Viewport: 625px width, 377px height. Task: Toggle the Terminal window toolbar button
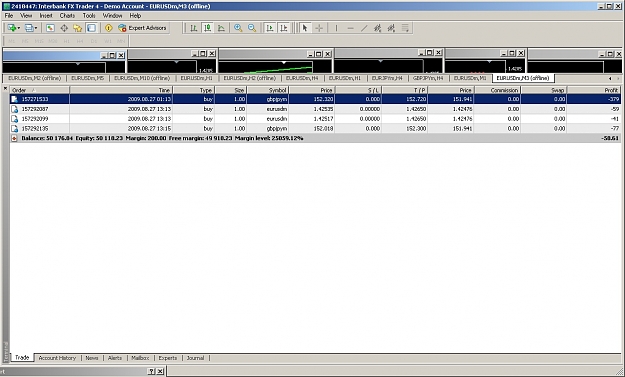point(91,28)
